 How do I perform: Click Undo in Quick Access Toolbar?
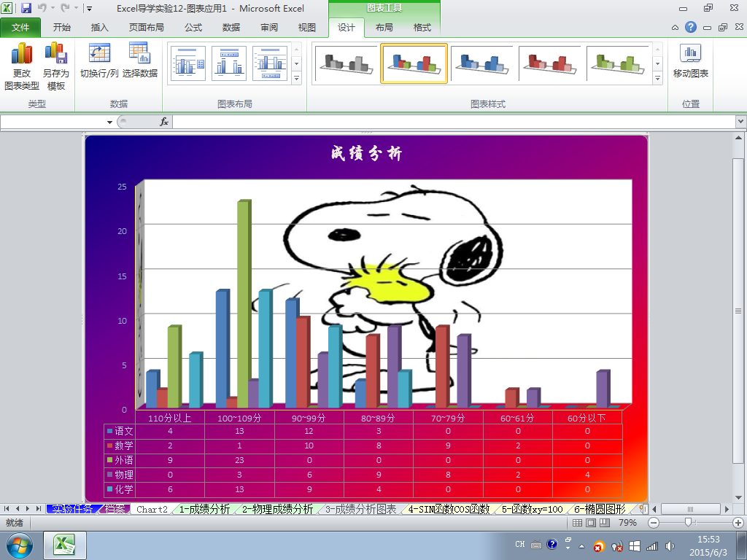(x=42, y=8)
